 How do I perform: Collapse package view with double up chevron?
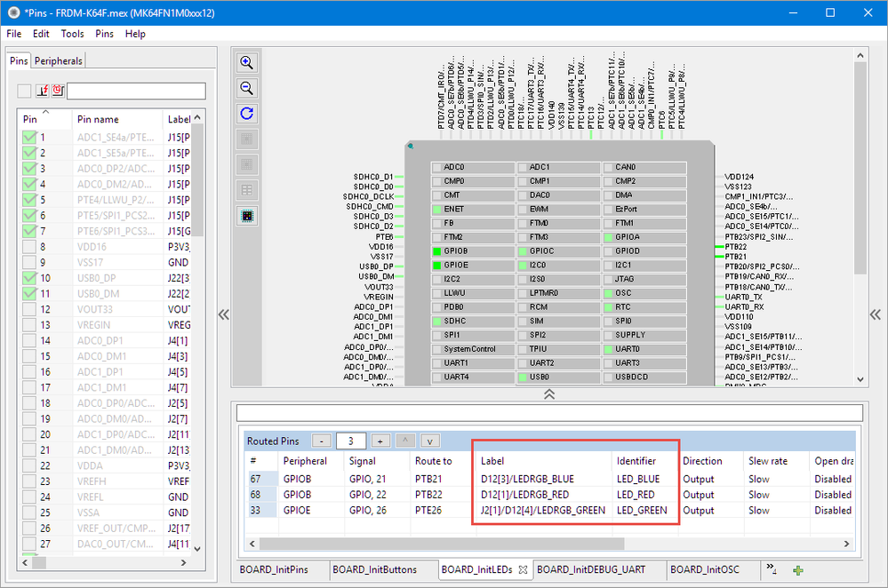tap(549, 394)
